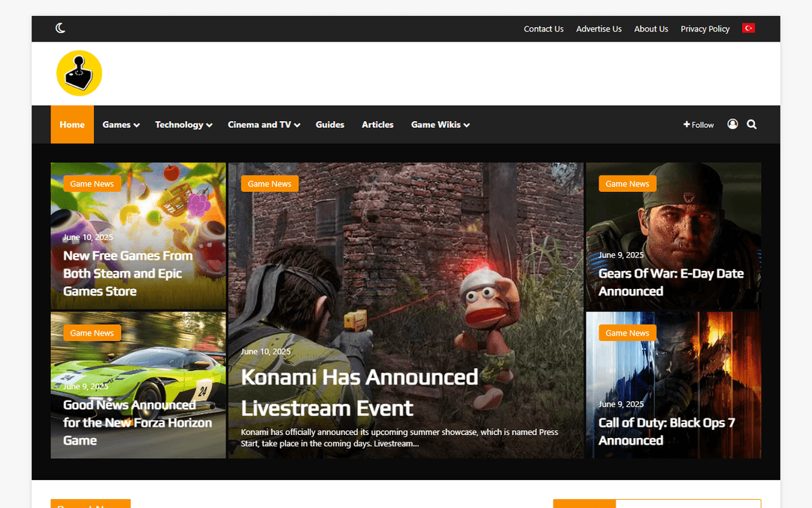Click June 9, 2025 date on Forza card
812x508 pixels.
86,387
